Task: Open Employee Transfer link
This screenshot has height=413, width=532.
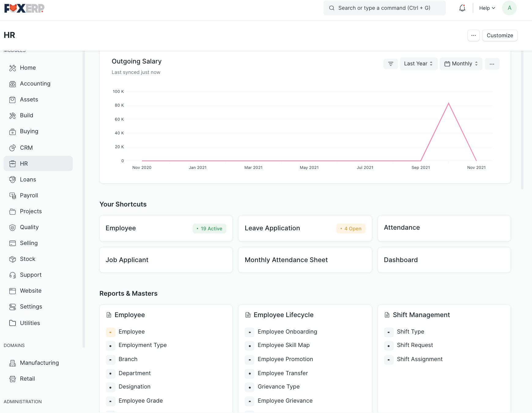Action: (x=283, y=373)
